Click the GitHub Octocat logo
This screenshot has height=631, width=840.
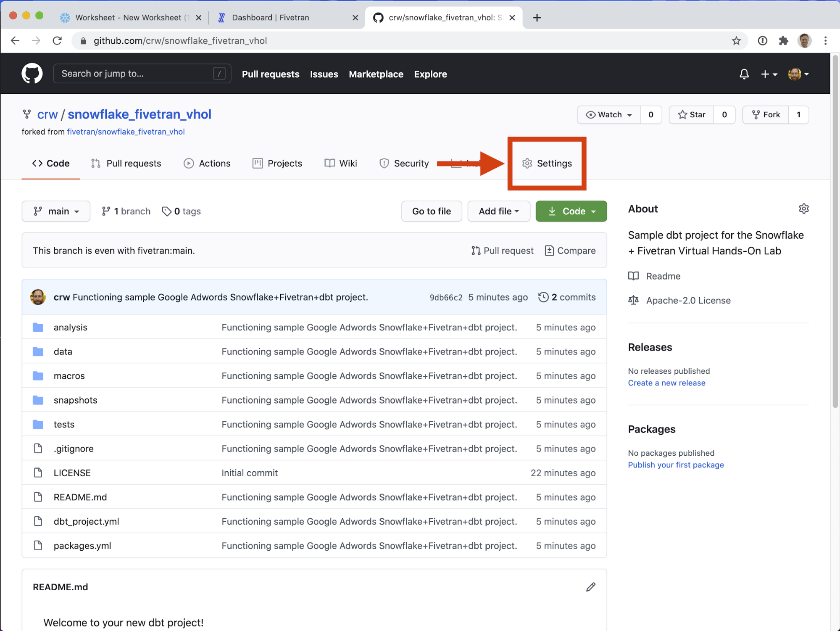pyautogui.click(x=32, y=74)
